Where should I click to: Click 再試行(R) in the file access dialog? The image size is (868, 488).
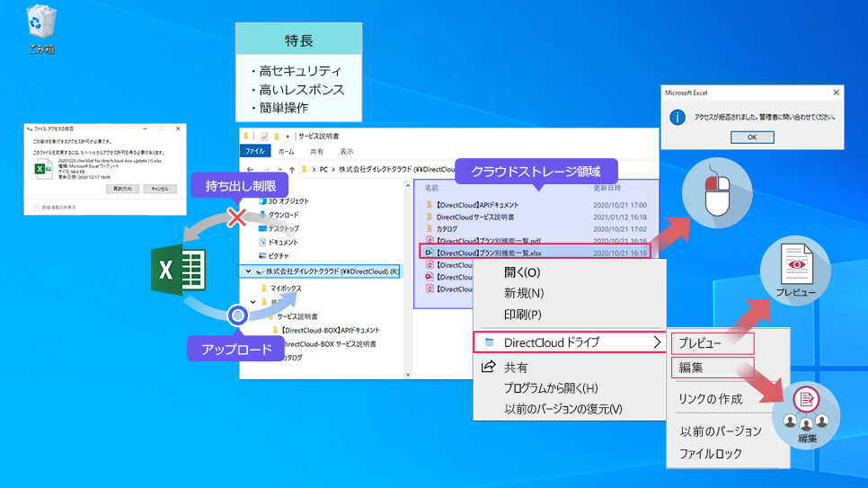(122, 189)
